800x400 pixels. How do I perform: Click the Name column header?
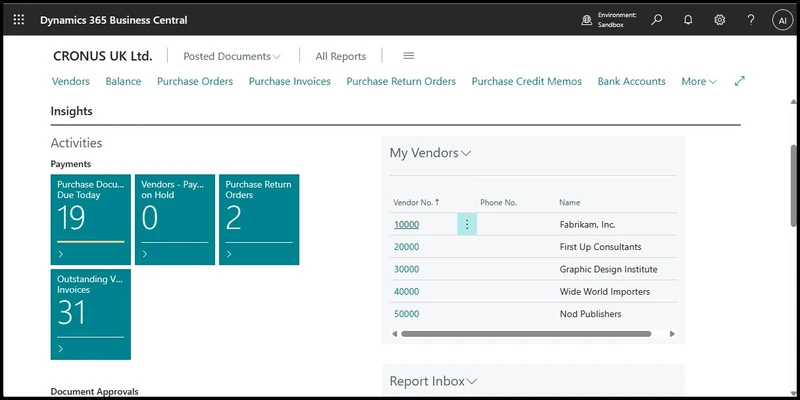click(569, 203)
